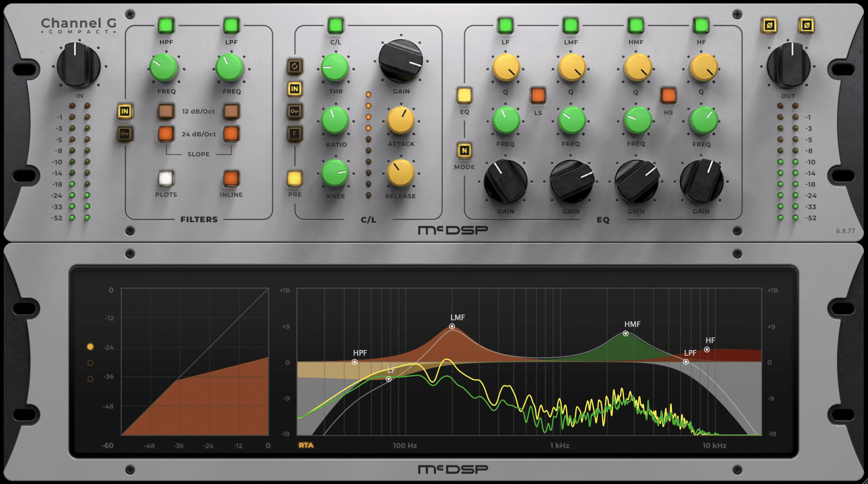
Task: Click the LMF node on the EQ graph
Action: coord(452,326)
